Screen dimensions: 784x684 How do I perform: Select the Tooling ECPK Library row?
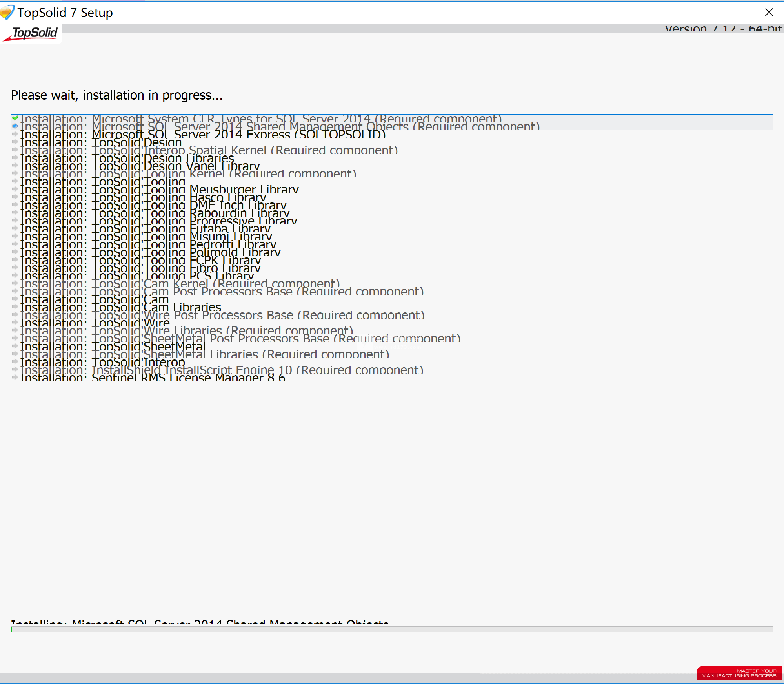click(x=392, y=260)
